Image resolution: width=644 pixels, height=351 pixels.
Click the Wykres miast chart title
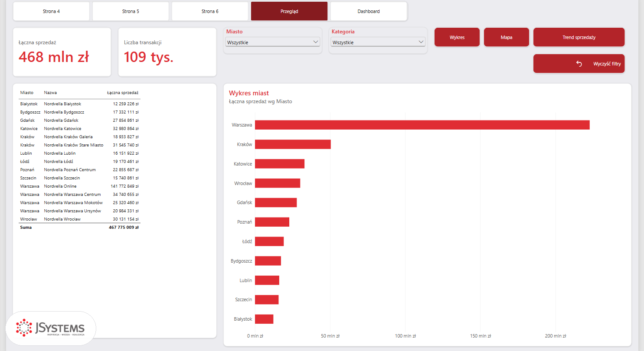click(249, 93)
